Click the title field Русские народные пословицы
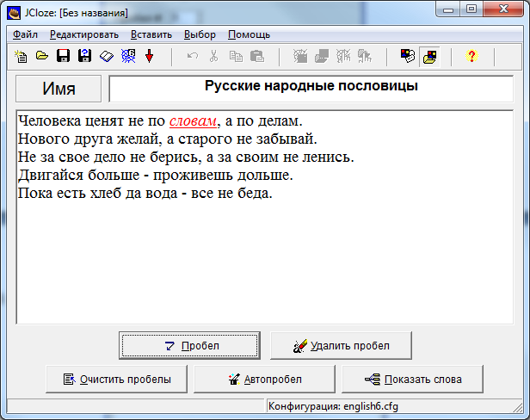The height and width of the screenshot is (420, 530). (x=311, y=89)
